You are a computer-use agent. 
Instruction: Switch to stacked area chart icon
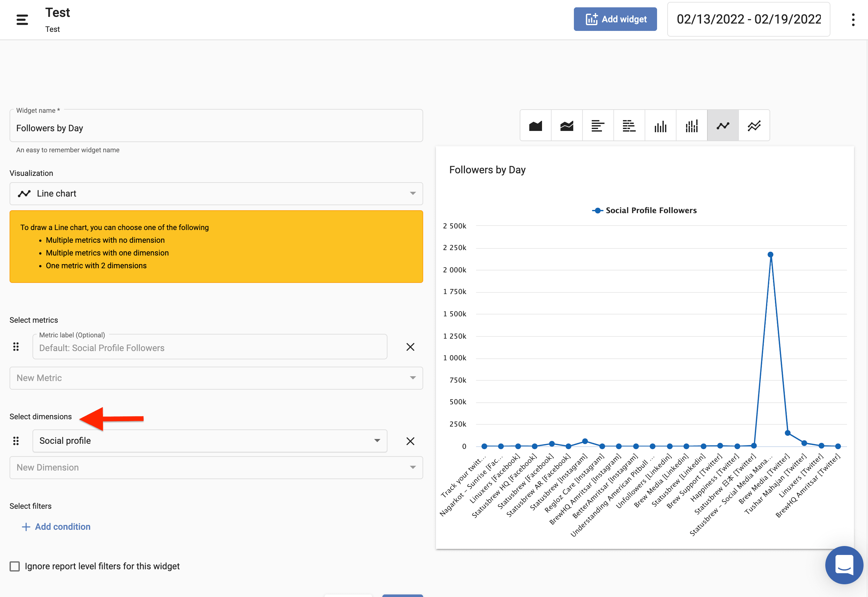pyautogui.click(x=567, y=126)
